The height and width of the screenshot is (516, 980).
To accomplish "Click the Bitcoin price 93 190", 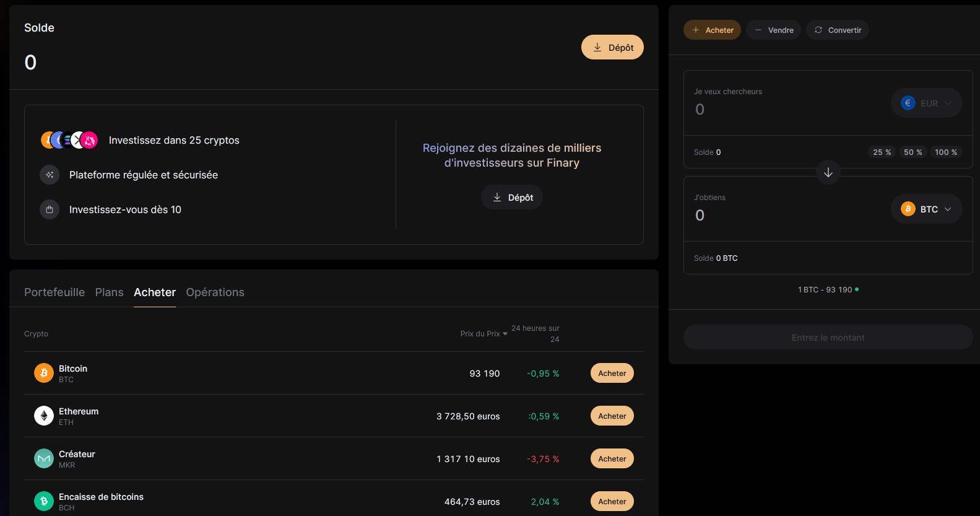I will pyautogui.click(x=485, y=374).
